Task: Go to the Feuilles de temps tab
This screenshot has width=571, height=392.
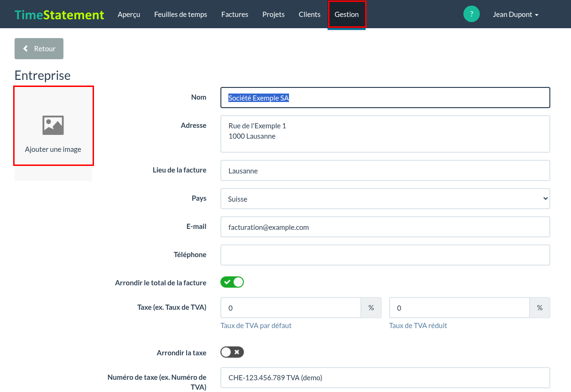Action: (180, 15)
